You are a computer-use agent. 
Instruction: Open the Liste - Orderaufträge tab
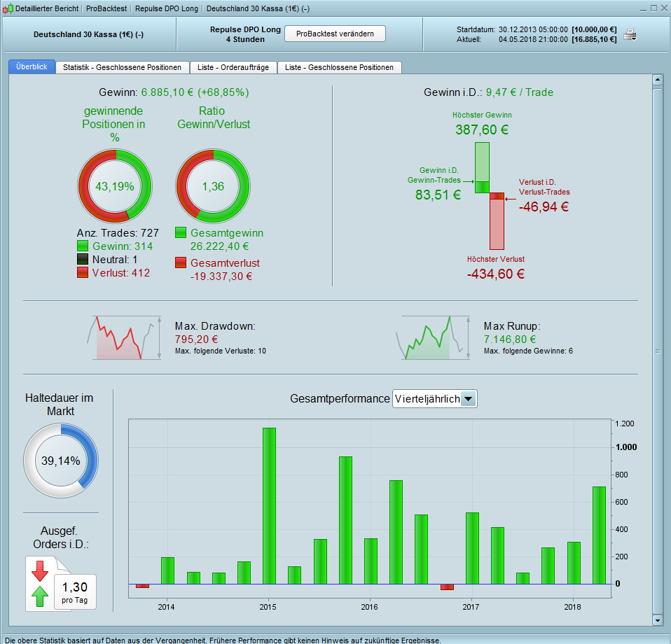coord(233,68)
